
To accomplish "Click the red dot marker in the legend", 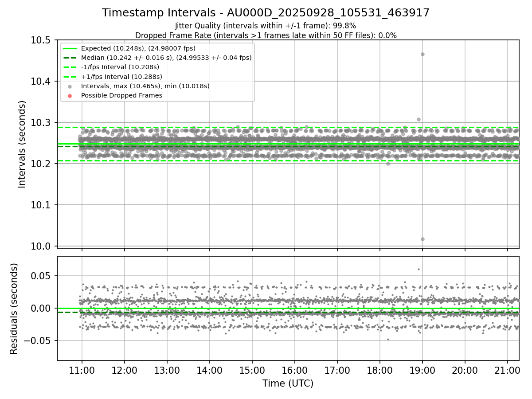I will tap(70, 96).
